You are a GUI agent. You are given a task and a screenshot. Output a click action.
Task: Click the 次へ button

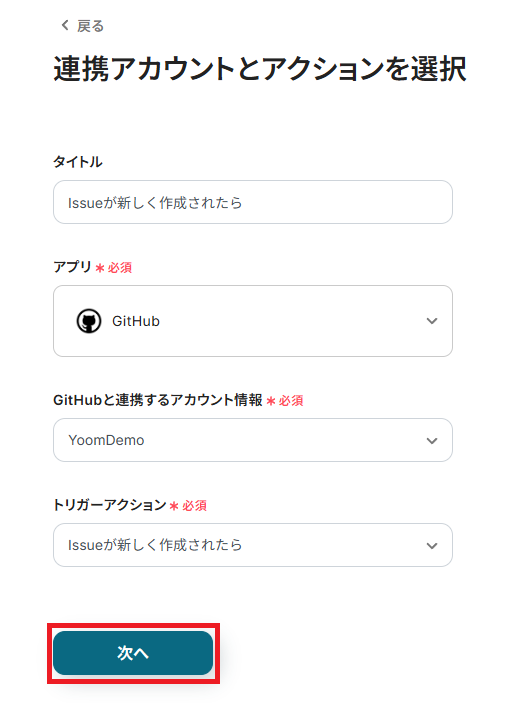tap(133, 653)
